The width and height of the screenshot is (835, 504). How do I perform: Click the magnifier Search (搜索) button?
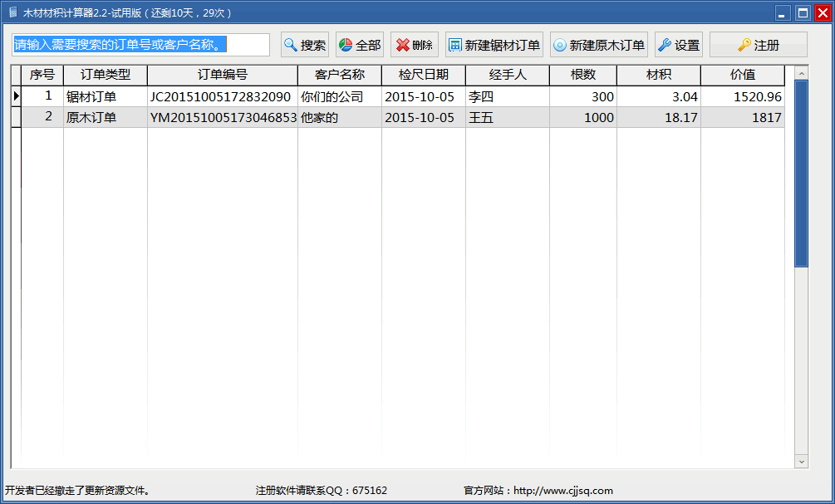(305, 45)
